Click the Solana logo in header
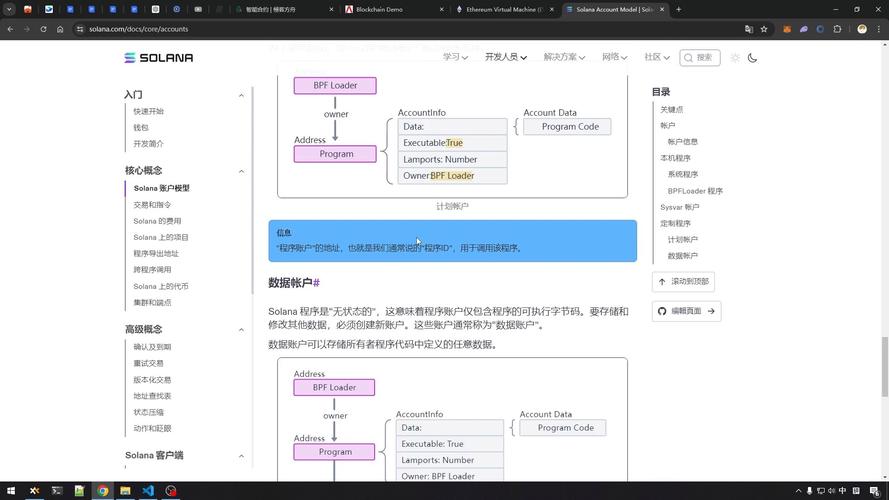Viewport: 889px width, 500px height. 158,58
